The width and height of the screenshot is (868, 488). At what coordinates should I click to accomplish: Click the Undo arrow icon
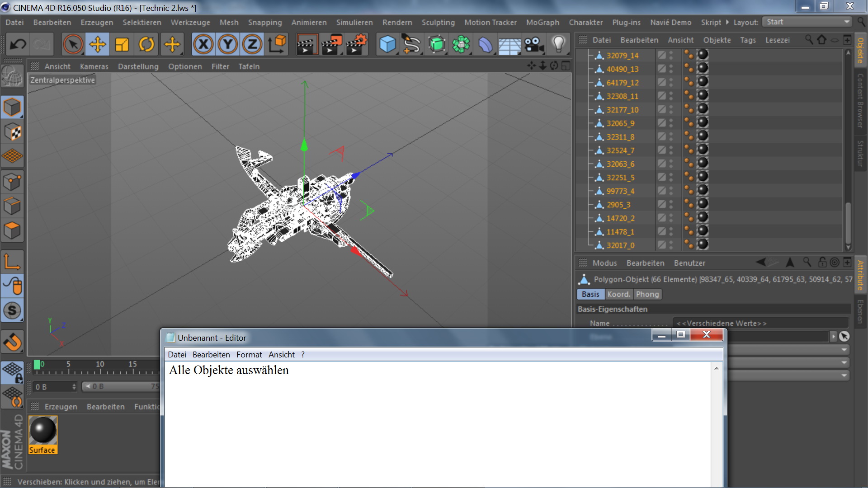click(18, 44)
